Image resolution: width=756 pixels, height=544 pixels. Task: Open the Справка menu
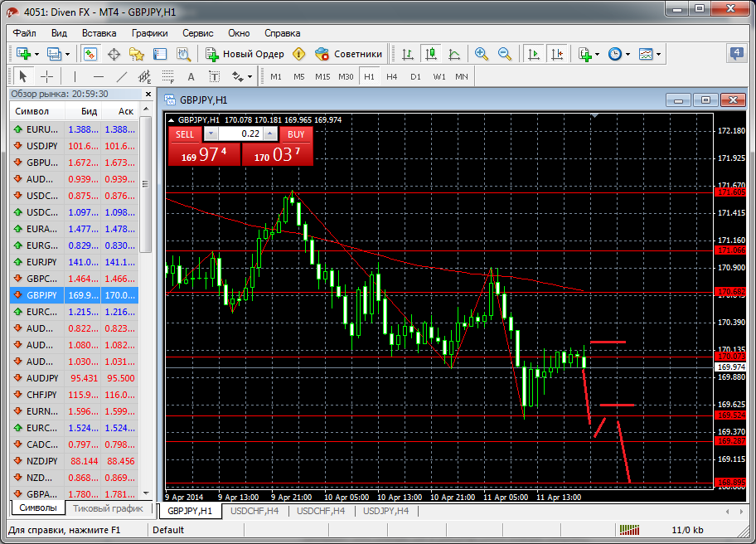point(282,33)
